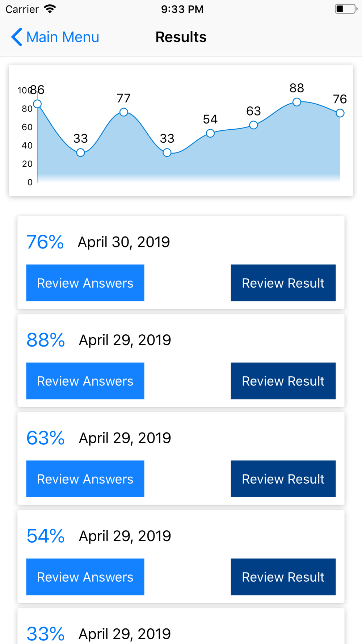Select the 63 data point on chart
362x644 pixels.
[254, 125]
